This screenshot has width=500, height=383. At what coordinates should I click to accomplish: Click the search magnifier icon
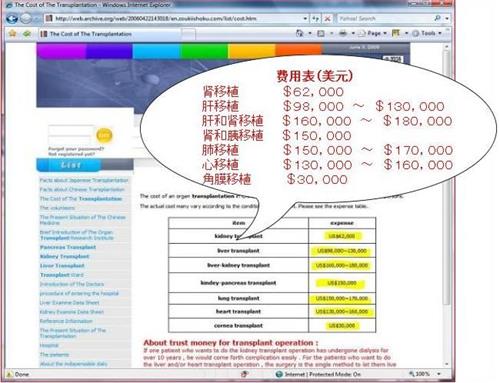point(437,18)
